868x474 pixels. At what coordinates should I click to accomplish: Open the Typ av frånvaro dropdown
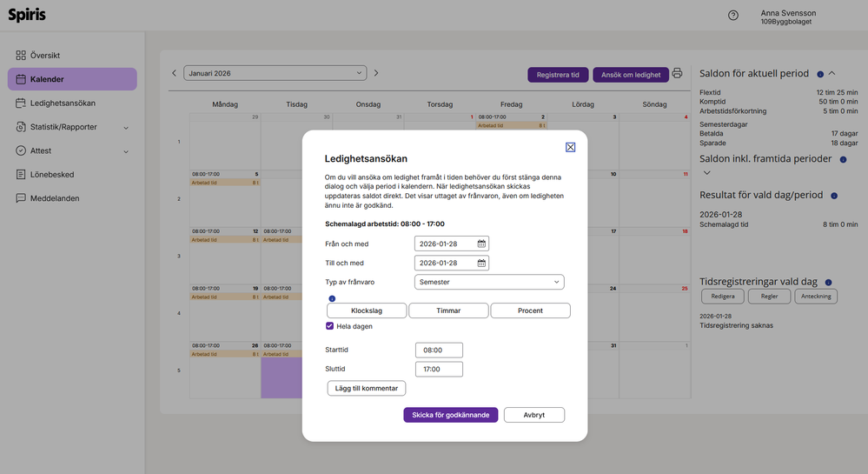click(489, 282)
